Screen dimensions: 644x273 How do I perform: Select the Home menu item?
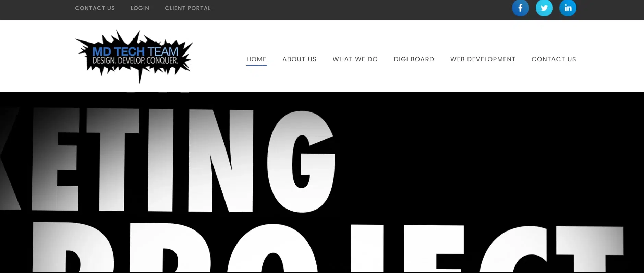256,59
